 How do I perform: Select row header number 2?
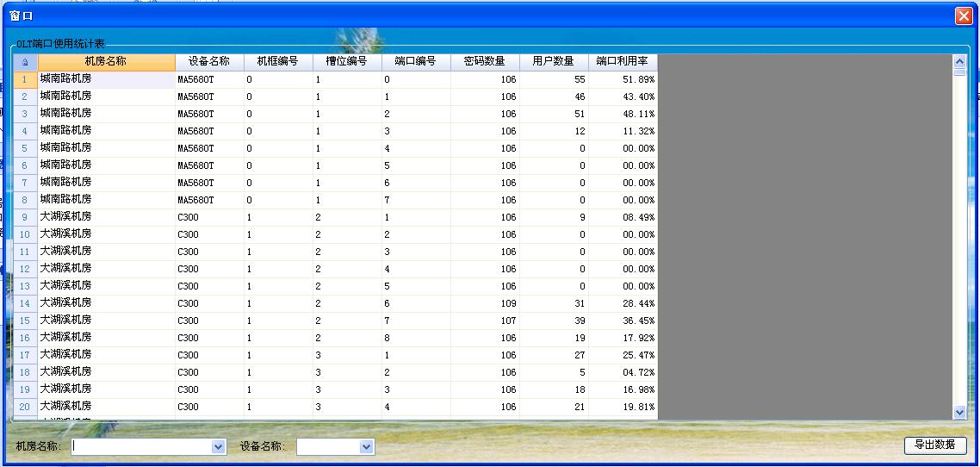[25, 97]
